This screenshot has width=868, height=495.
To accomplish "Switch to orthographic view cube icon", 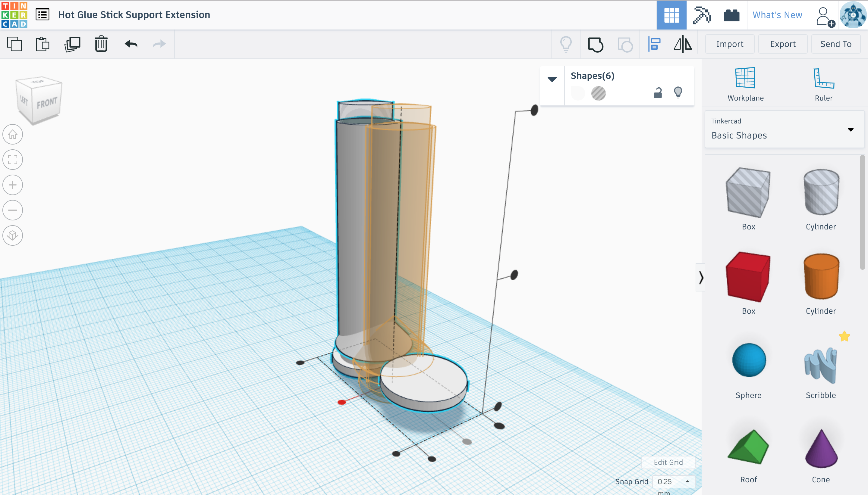I will coord(13,235).
